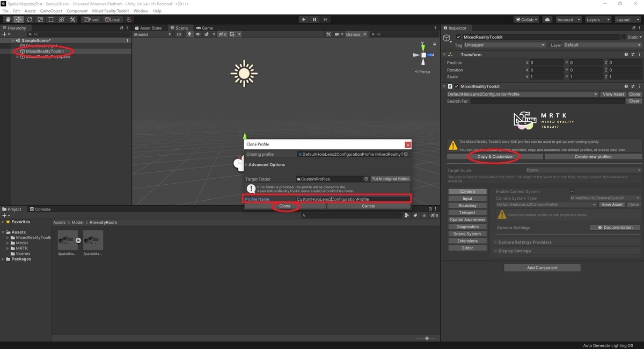Image resolution: width=644 pixels, height=349 pixels.
Task: Open the Layer Default dropdown
Action: (x=602, y=45)
